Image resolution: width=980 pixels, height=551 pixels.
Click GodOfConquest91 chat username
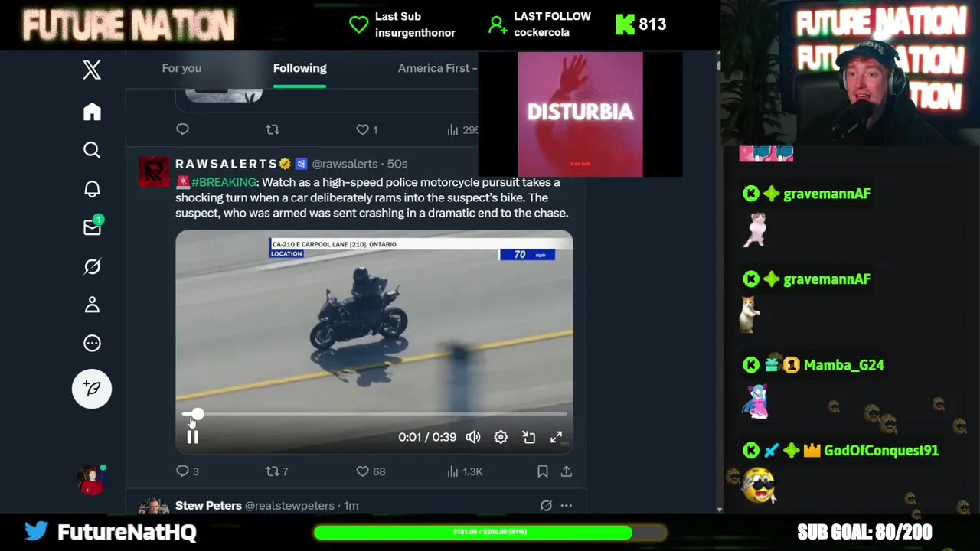pyautogui.click(x=880, y=451)
